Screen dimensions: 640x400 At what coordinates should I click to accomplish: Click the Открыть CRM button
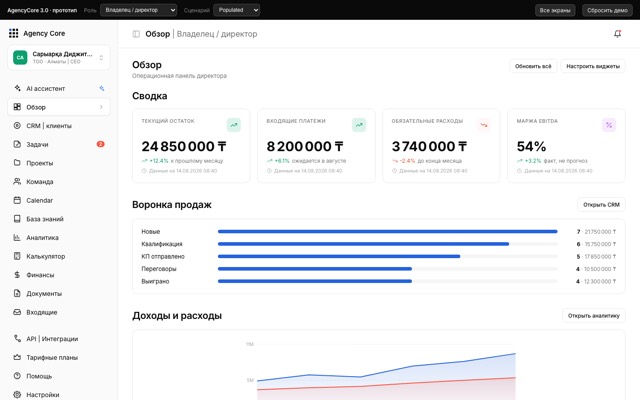pyautogui.click(x=601, y=204)
